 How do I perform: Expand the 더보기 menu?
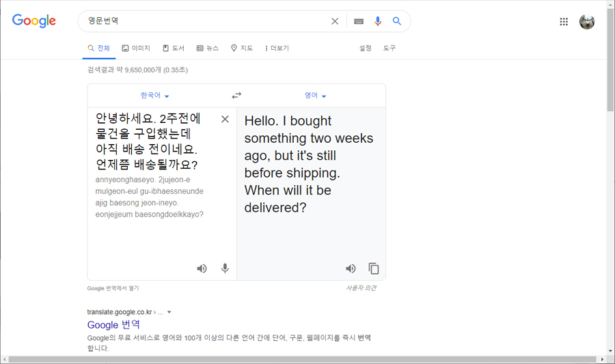277,48
